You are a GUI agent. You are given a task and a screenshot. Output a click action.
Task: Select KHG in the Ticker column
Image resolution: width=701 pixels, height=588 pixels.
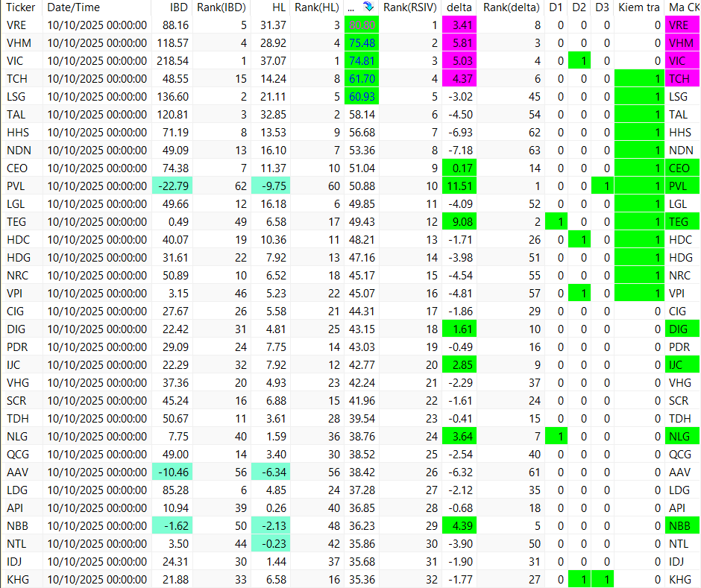click(18, 580)
